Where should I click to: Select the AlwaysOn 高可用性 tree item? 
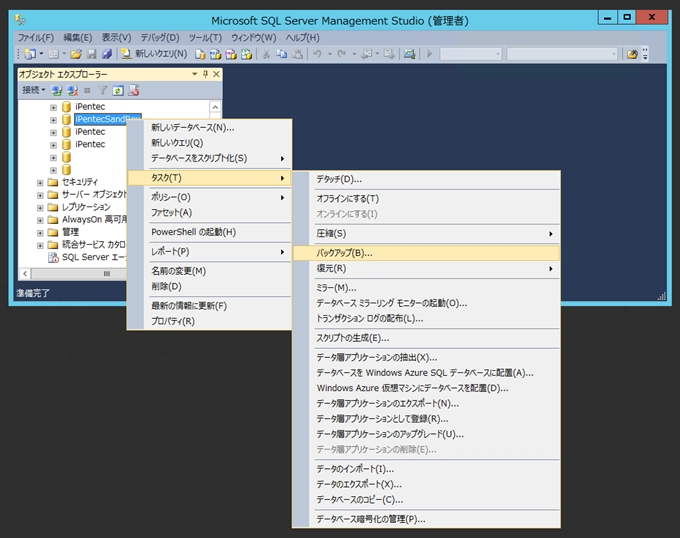(94, 219)
